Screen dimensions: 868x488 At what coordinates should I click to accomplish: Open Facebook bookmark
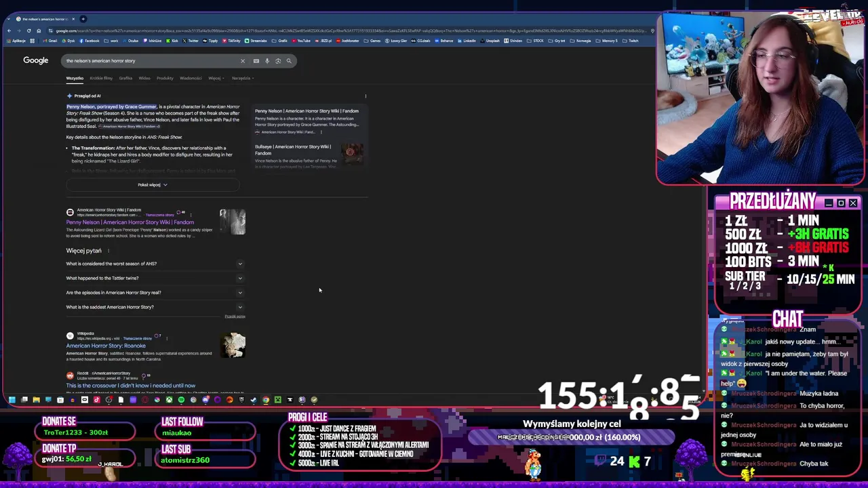90,41
